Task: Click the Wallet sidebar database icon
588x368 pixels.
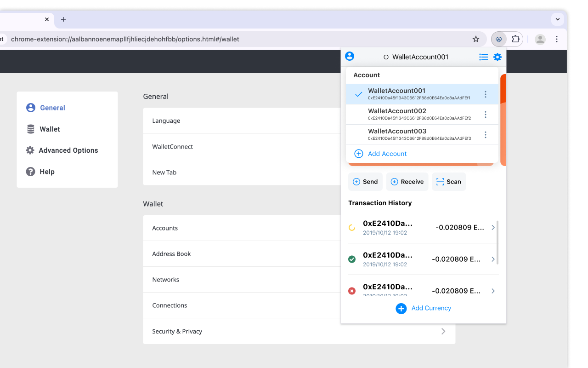Action: pyautogui.click(x=31, y=129)
